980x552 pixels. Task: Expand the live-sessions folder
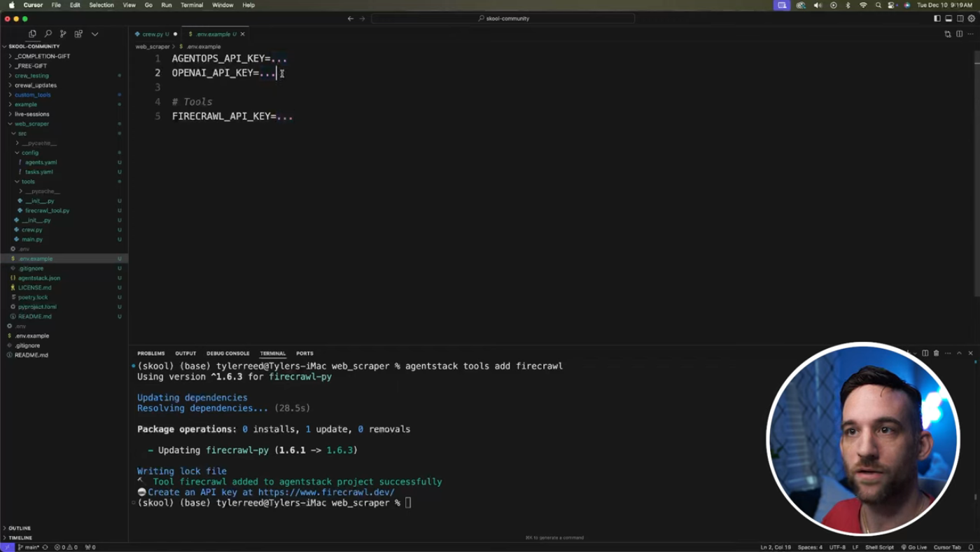pos(32,114)
